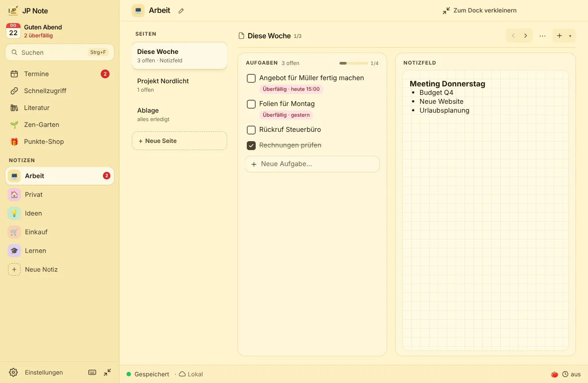Viewport: 588px width, 383px height.
Task: Click the pencil icon to rename Arbeit
Action: 181,11
